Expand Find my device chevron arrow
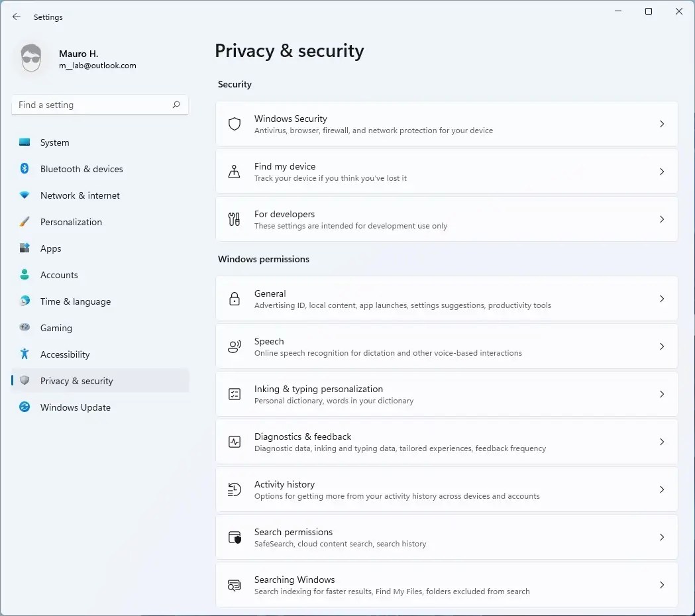Viewport: 695px width, 616px height. coord(662,172)
